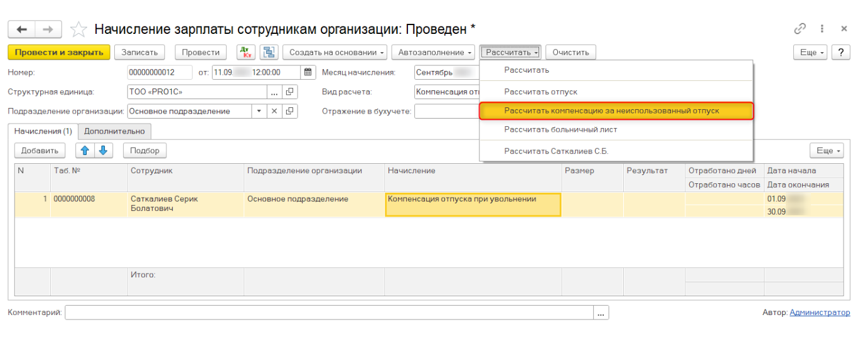The height and width of the screenshot is (337, 868).
Task: Select Рассчитать компенсацию за неиспользованный отпуск
Action: click(x=611, y=111)
